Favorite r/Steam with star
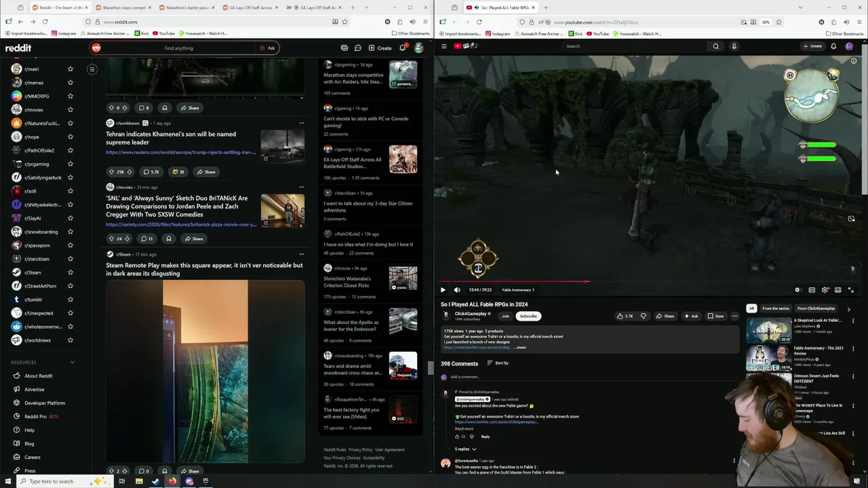This screenshot has width=868, height=488. (70, 272)
